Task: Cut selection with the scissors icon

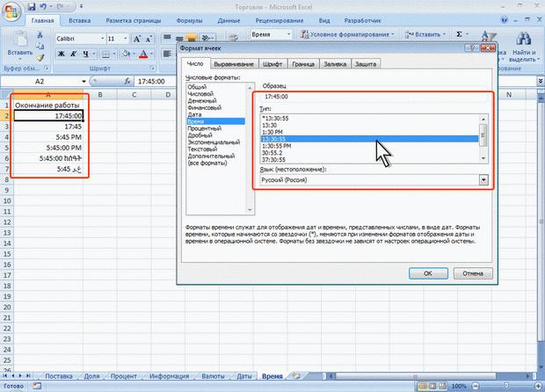Action: 40,35
